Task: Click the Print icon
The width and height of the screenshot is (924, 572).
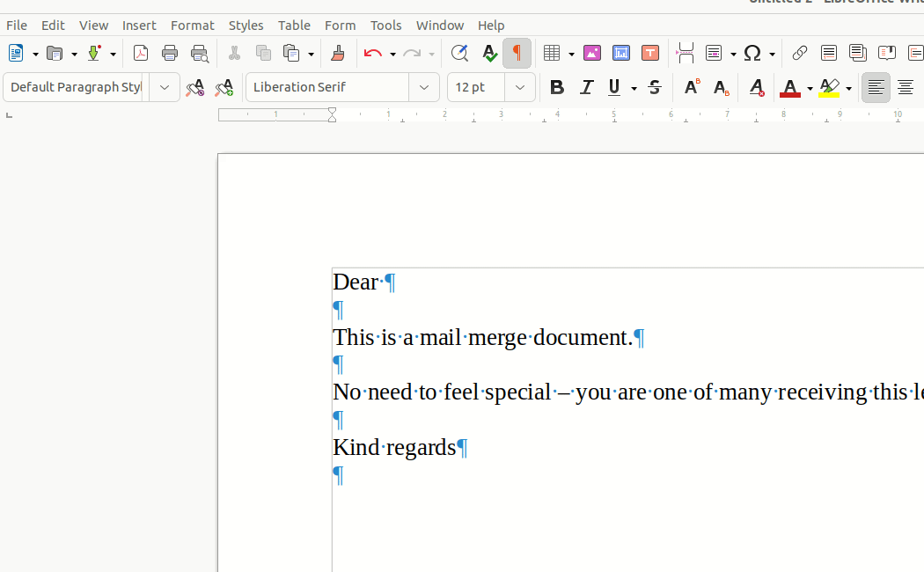Action: 170,54
